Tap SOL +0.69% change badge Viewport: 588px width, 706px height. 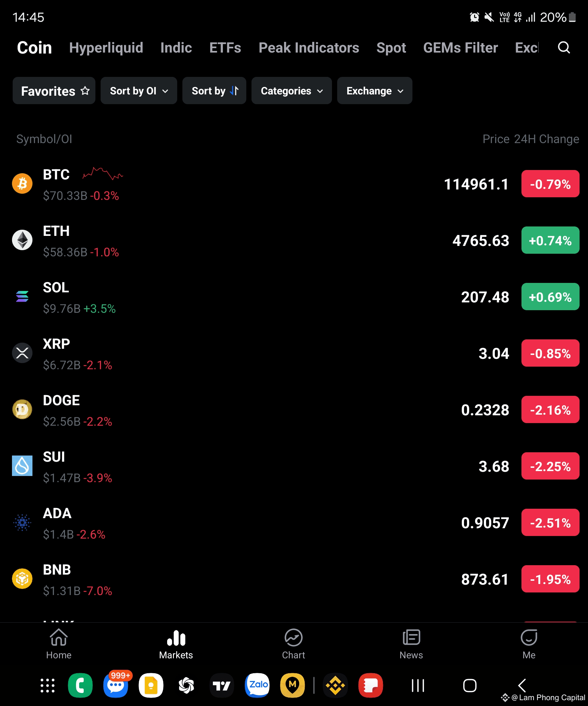pyautogui.click(x=550, y=297)
